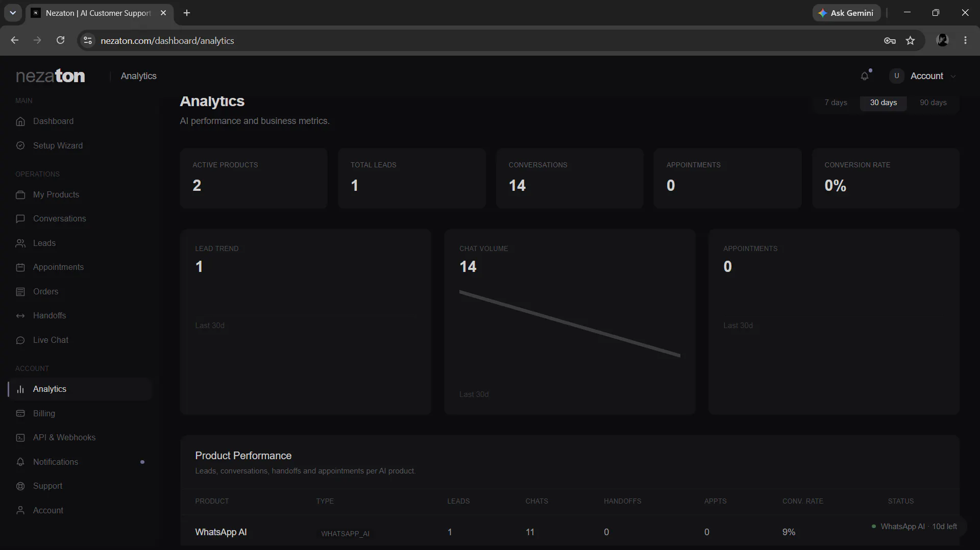
Task: Open the Leads page link
Action: [44, 243]
